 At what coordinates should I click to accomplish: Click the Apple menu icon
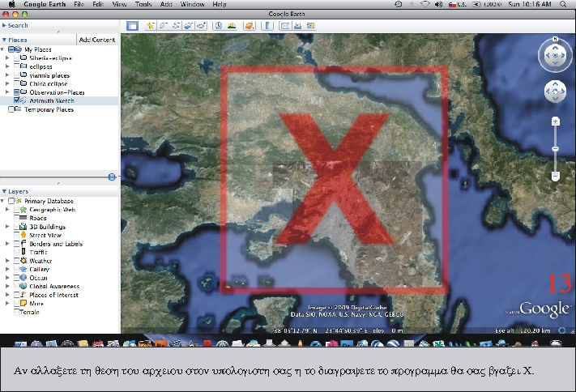click(x=12, y=4)
